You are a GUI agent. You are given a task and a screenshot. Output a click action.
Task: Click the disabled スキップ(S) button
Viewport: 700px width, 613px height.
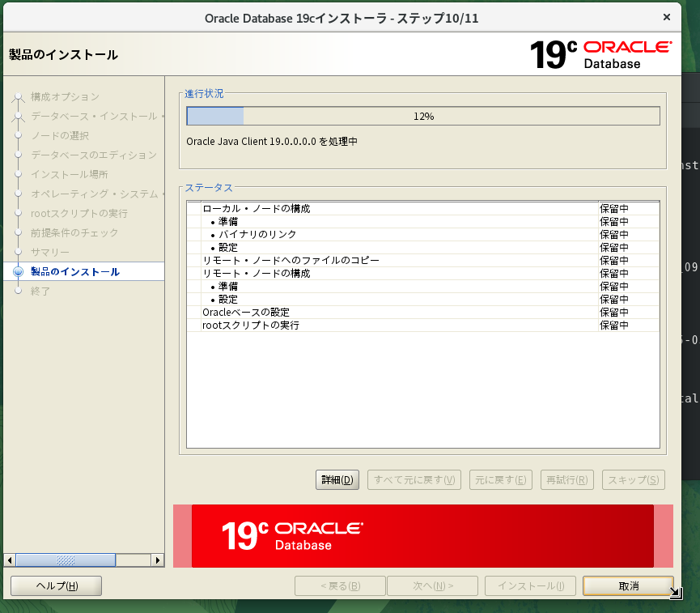[633, 480]
